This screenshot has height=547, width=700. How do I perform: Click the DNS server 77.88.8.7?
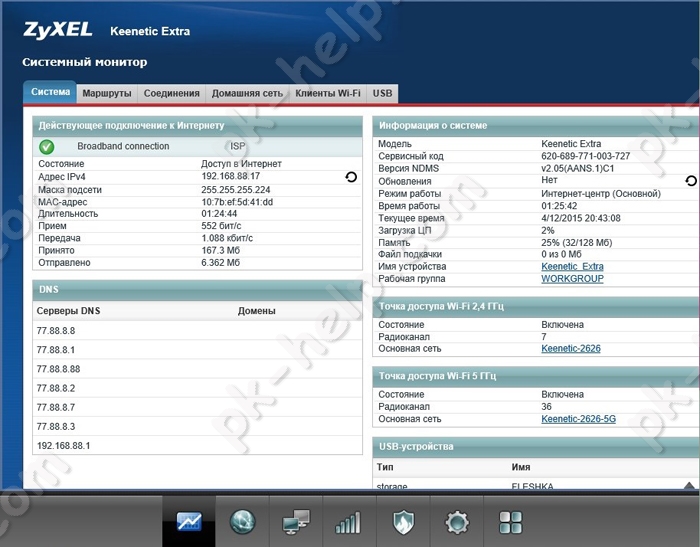[x=56, y=407]
